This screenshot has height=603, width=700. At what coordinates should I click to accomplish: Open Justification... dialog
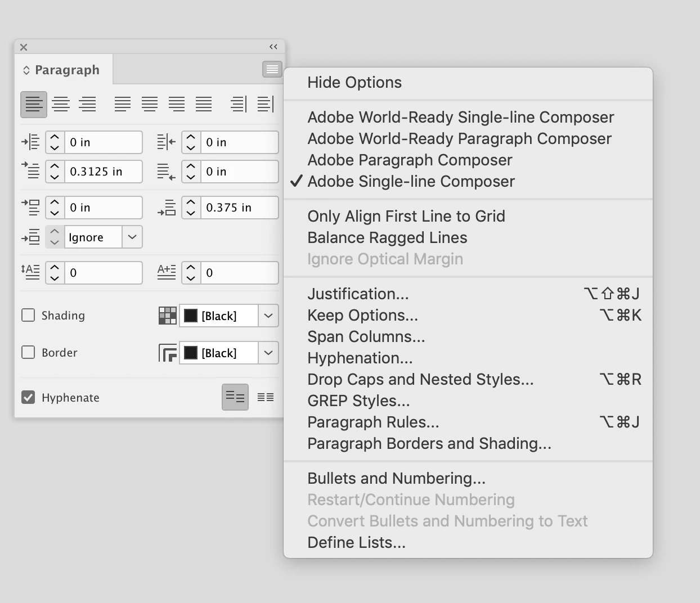[x=468, y=294]
